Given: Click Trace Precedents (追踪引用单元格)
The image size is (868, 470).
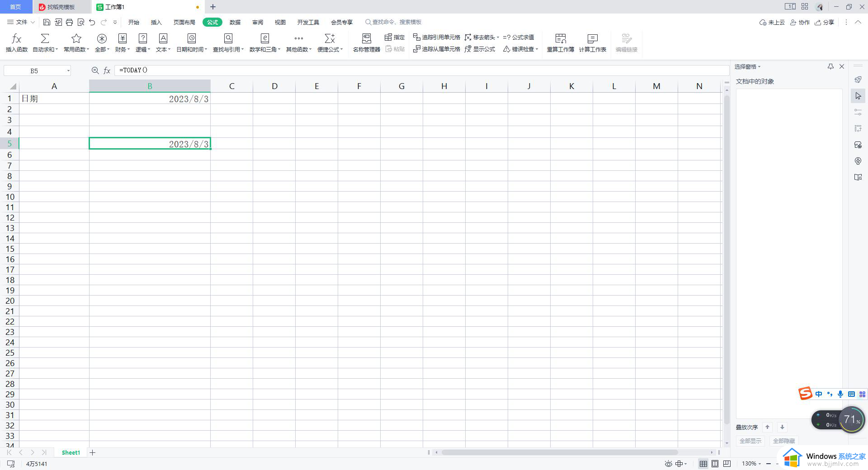Looking at the screenshot, I should coord(437,37).
